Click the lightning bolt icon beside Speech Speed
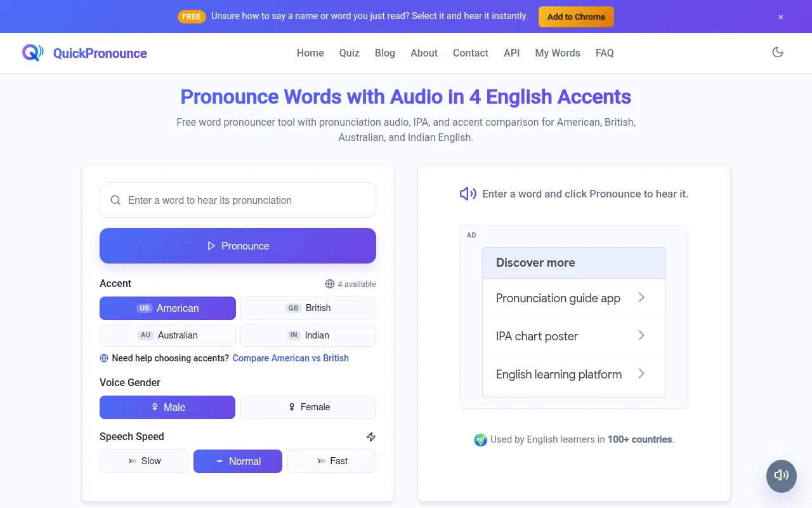This screenshot has height=508, width=812. (371, 437)
